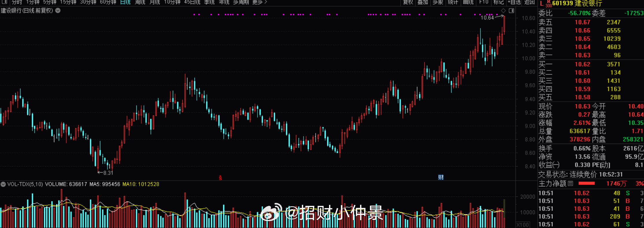Open F10 company info
Image resolution: width=644 pixels, height=228 pixels.
click(484, 2)
